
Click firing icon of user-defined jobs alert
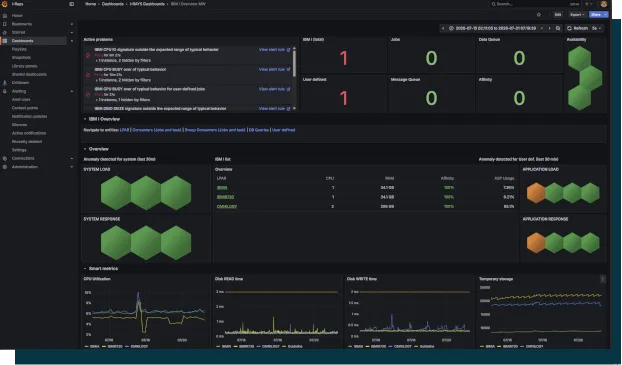(x=88, y=94)
